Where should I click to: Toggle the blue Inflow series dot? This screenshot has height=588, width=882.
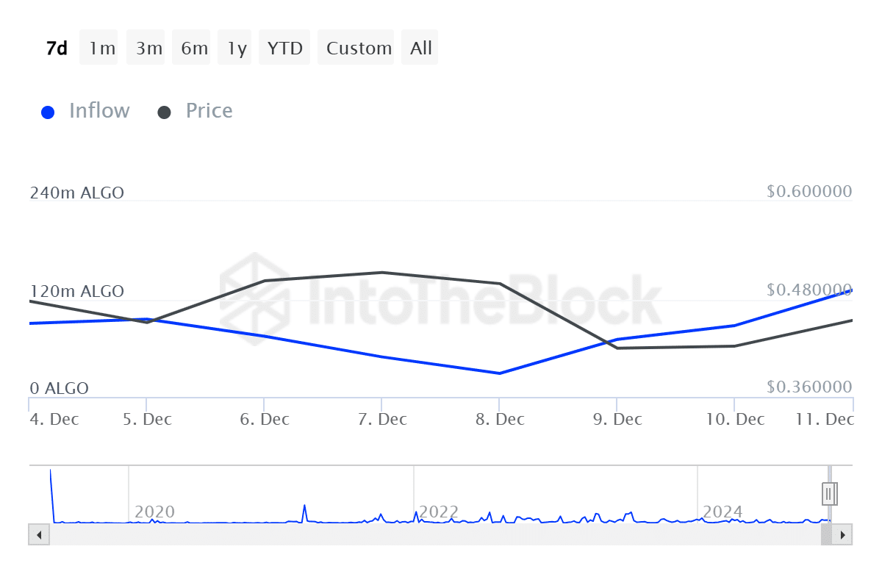tap(48, 112)
